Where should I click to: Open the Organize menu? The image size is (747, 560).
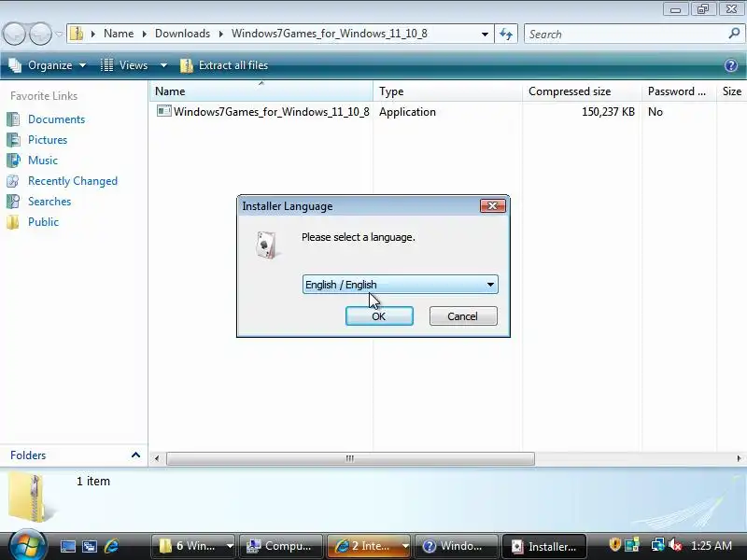[48, 65]
